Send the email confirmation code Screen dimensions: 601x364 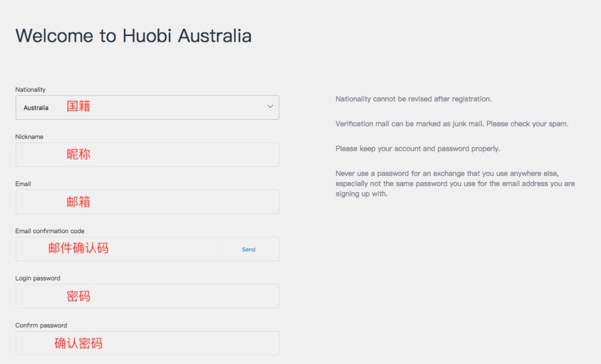pyautogui.click(x=248, y=249)
